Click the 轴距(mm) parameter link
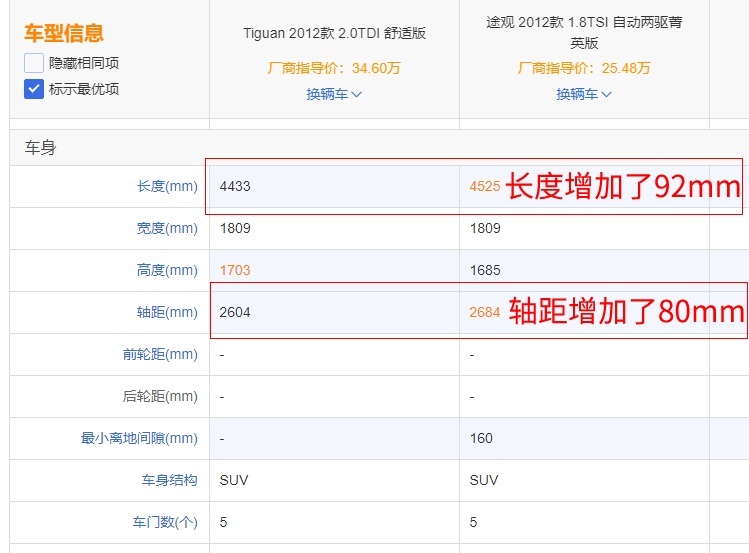This screenshot has height=553, width=749. (x=167, y=312)
